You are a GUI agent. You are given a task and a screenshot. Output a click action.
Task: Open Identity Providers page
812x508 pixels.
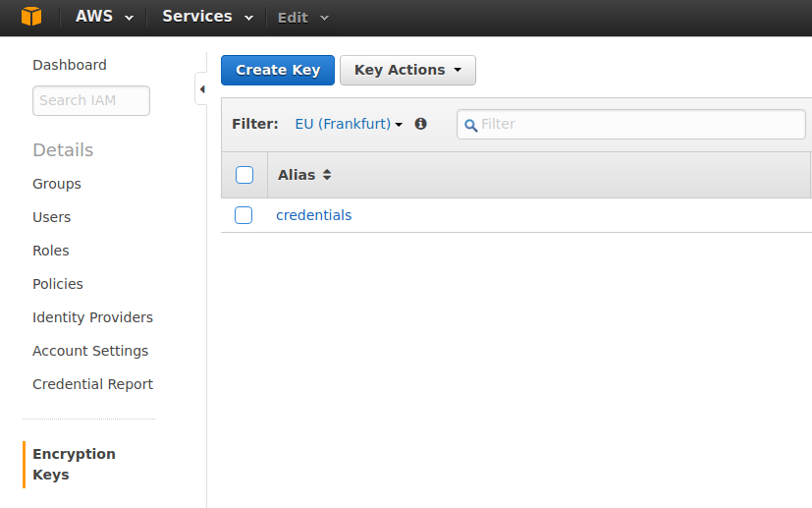(92, 317)
